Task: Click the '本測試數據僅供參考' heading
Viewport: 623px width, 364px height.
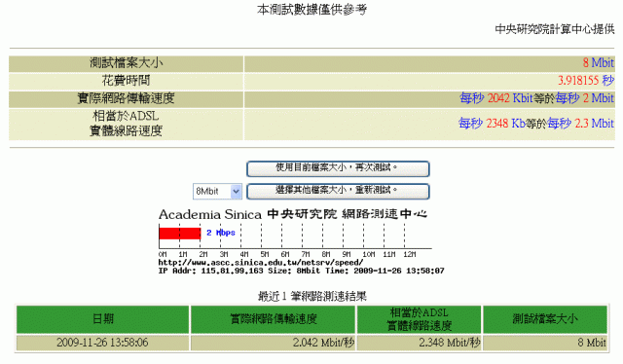Action: 311,10
